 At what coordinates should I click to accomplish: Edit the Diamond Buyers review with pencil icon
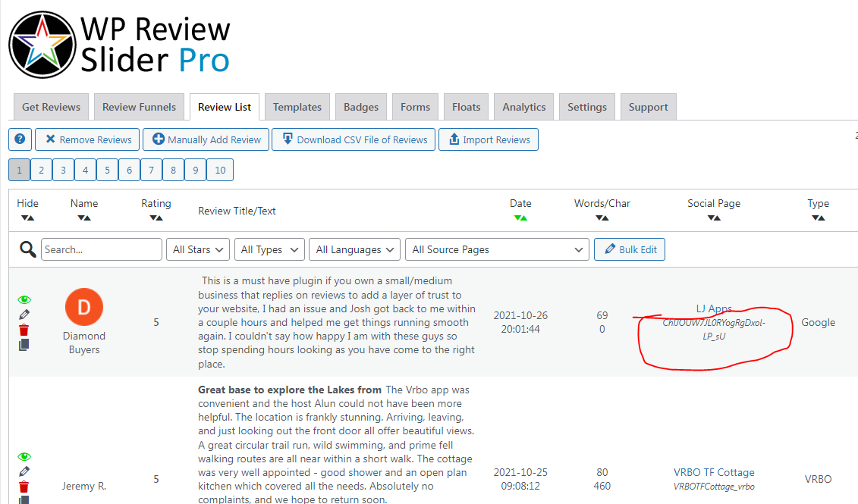(x=24, y=315)
